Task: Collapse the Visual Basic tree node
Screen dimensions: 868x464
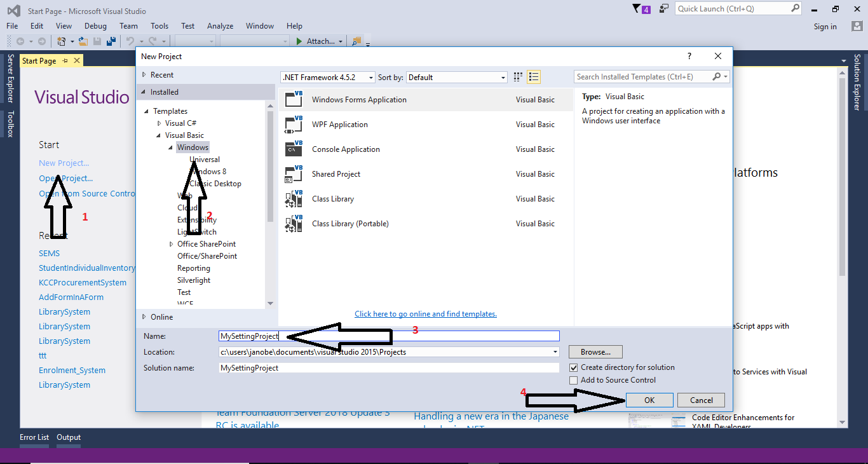Action: click(x=159, y=135)
